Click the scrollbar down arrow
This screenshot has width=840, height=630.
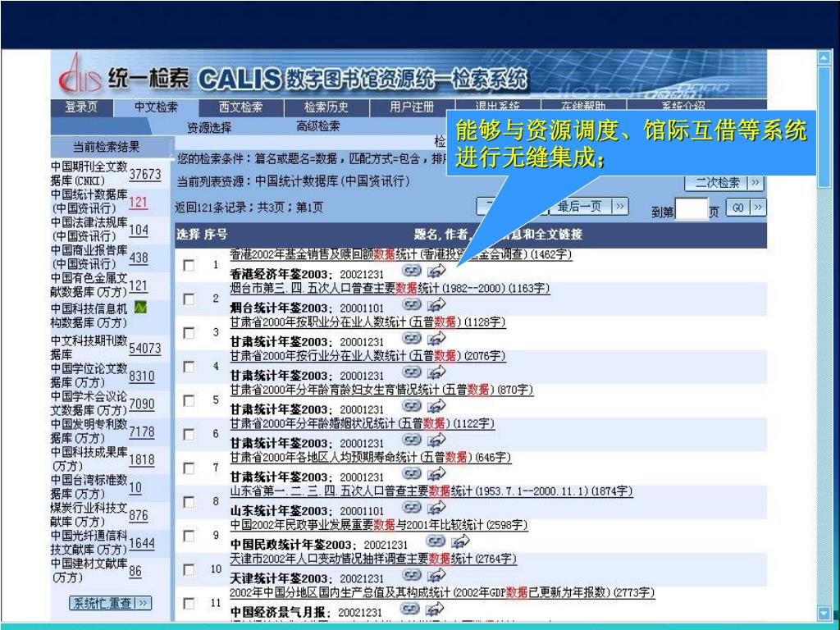pos(824,613)
